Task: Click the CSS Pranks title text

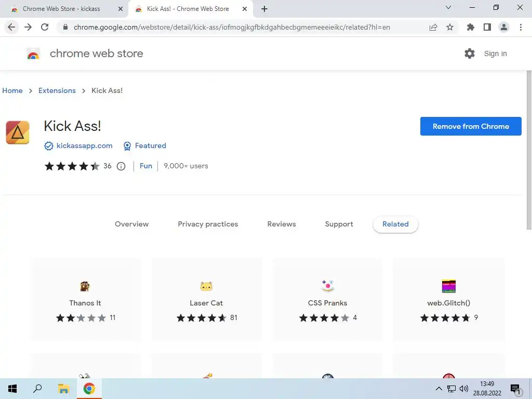Action: (x=327, y=303)
